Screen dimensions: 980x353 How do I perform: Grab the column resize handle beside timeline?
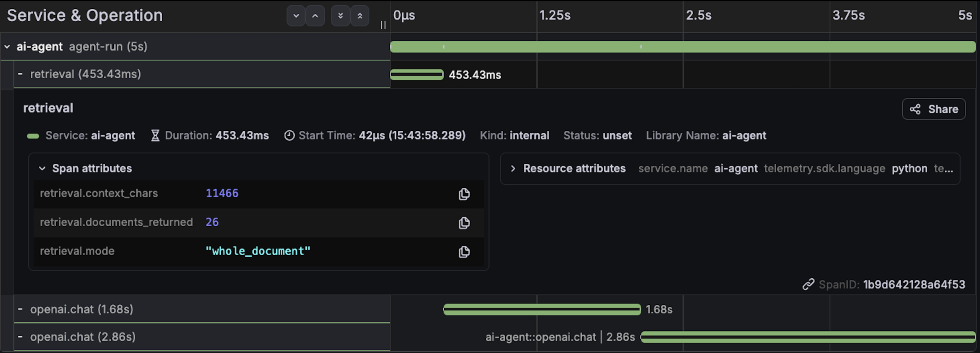[383, 25]
